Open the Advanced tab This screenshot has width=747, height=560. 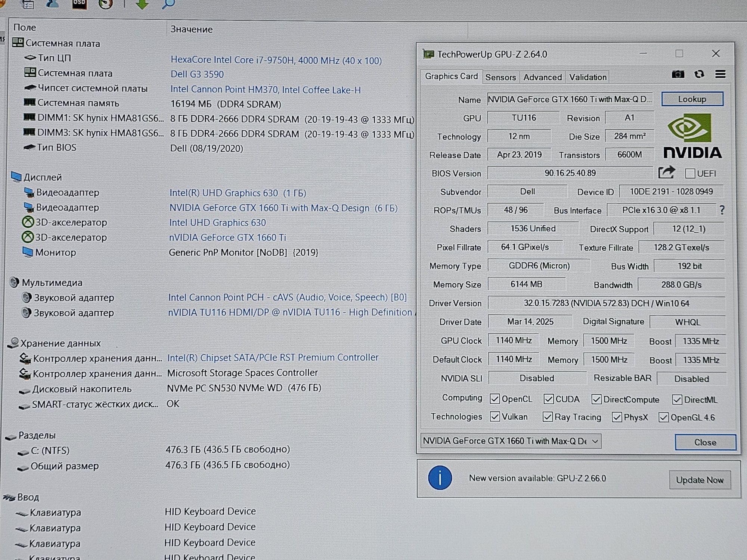pyautogui.click(x=542, y=77)
